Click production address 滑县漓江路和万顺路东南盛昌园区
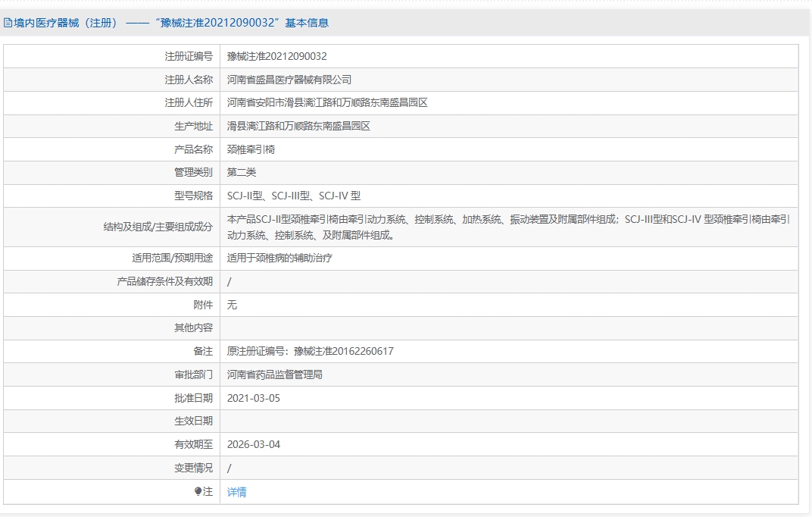Screen dimensions: 812x517 [x=298, y=126]
